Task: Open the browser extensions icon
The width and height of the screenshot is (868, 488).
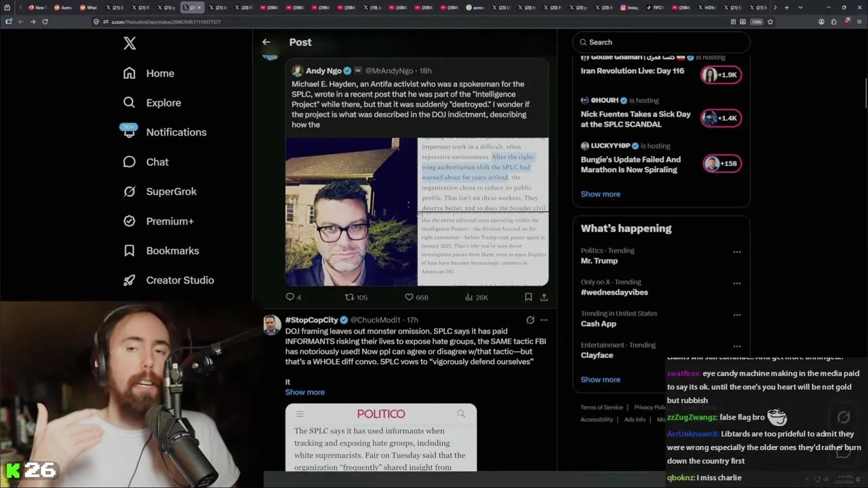Action: [x=834, y=22]
